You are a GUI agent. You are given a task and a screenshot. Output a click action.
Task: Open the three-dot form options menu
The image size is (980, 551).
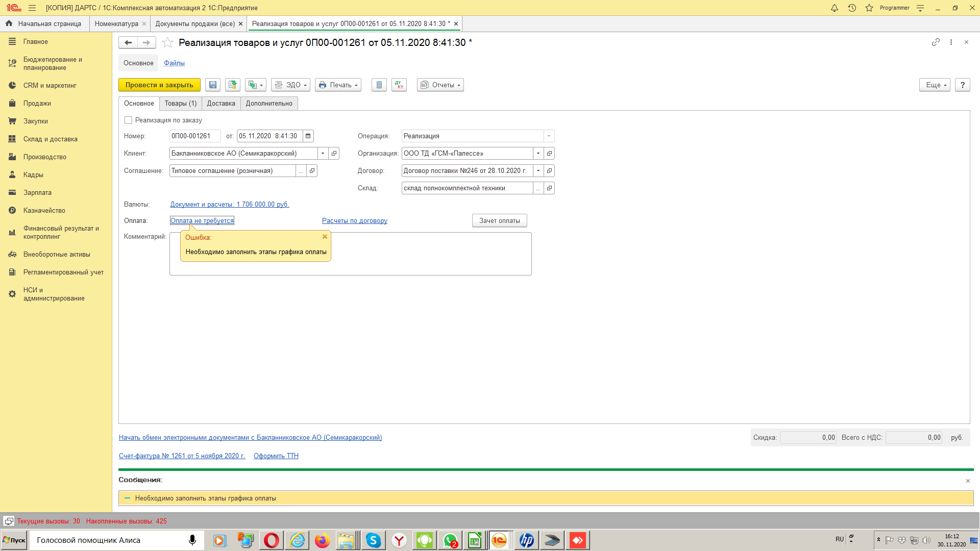(x=951, y=42)
